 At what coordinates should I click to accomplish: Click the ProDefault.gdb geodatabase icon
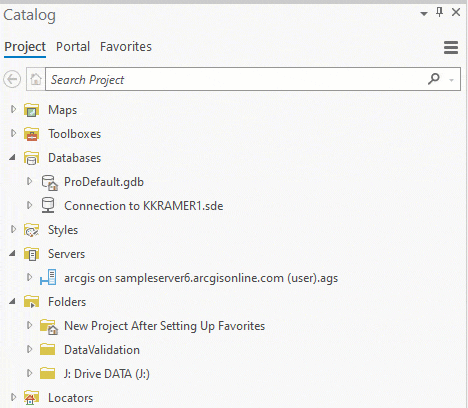click(50, 183)
